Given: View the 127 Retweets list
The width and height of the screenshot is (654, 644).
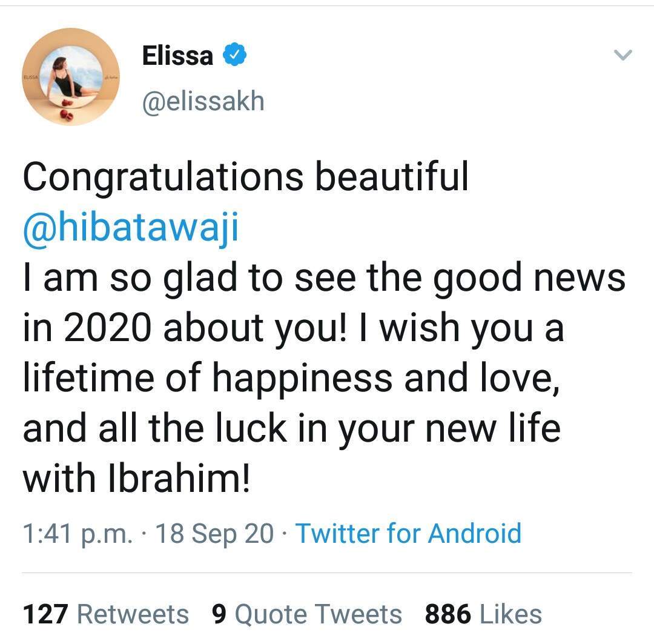Looking at the screenshot, I should tap(106, 614).
